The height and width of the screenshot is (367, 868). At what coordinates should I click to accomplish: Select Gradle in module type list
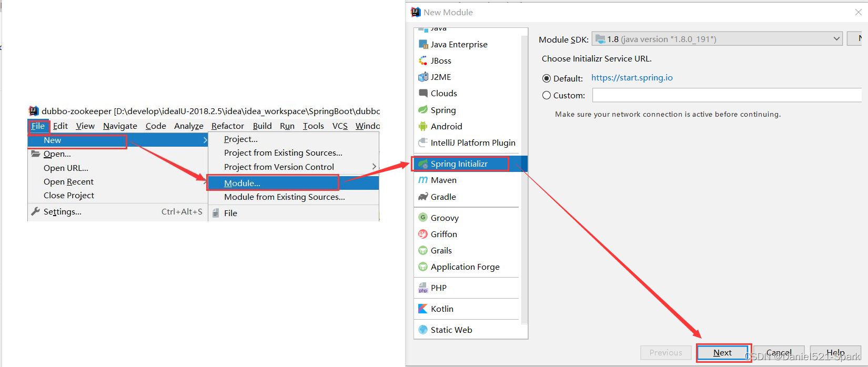[x=467, y=197]
